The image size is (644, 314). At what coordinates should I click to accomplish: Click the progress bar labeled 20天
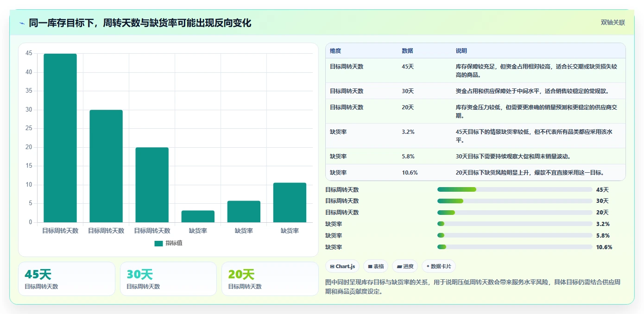pyautogui.click(x=515, y=213)
